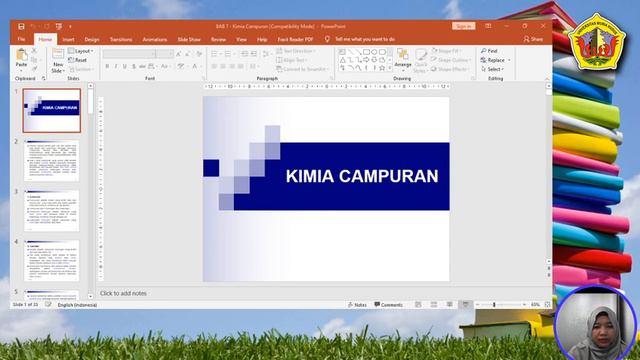640x360 pixels.
Task: Switch to the Transitions tab
Action: (x=121, y=39)
